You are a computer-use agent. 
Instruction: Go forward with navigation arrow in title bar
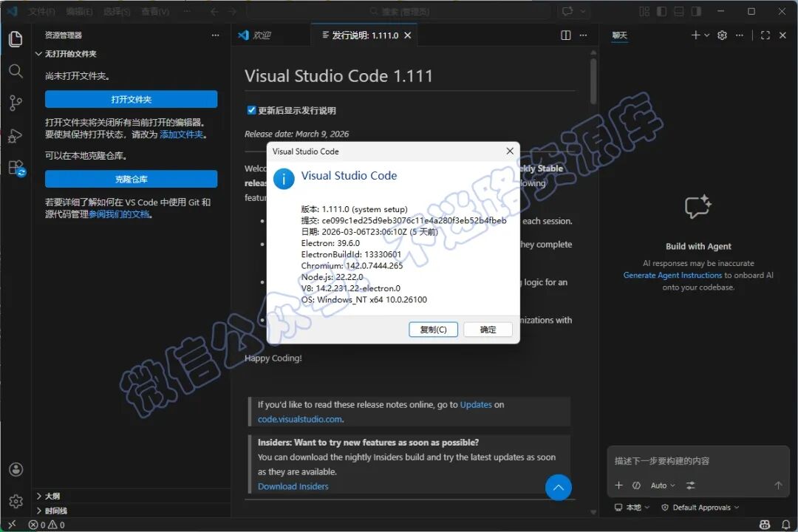[x=232, y=11]
